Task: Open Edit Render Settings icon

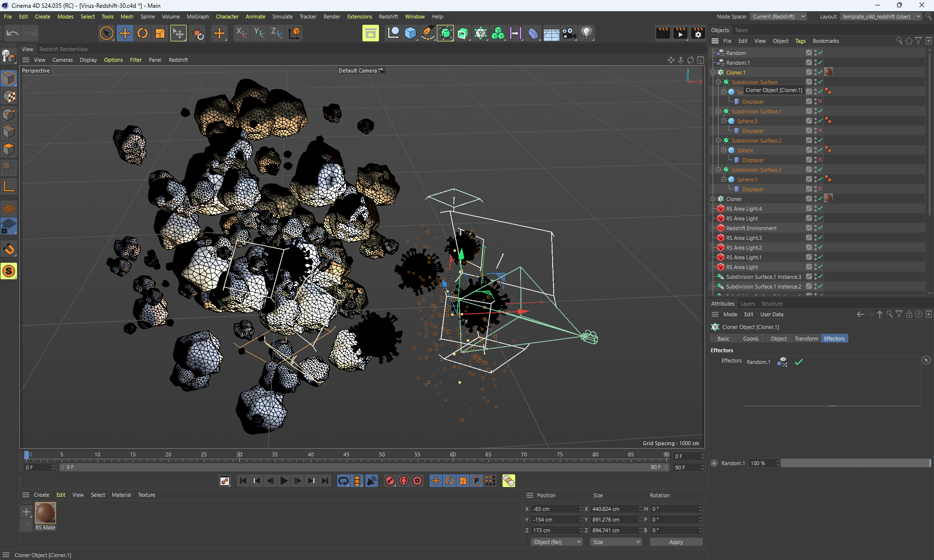Action: [x=698, y=33]
